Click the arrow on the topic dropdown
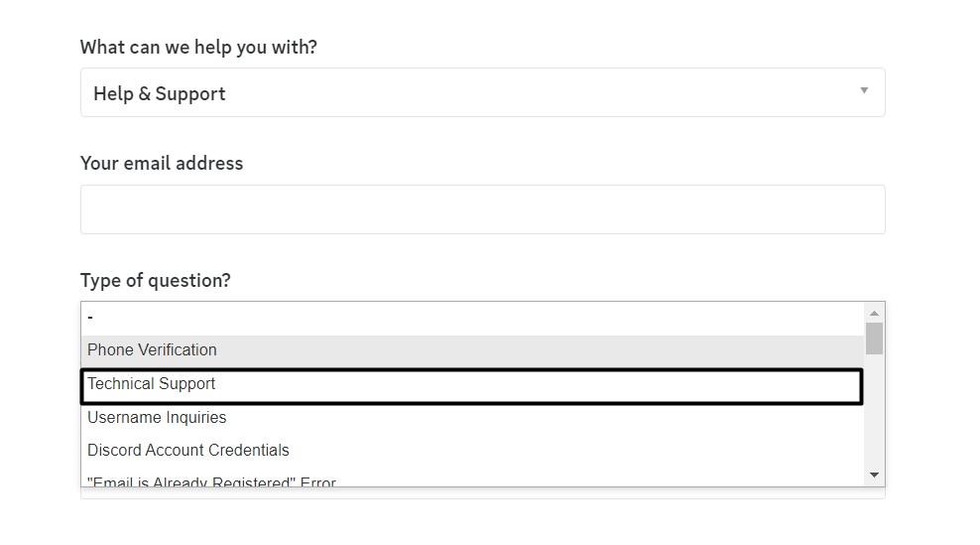The width and height of the screenshot is (980, 545). click(864, 91)
